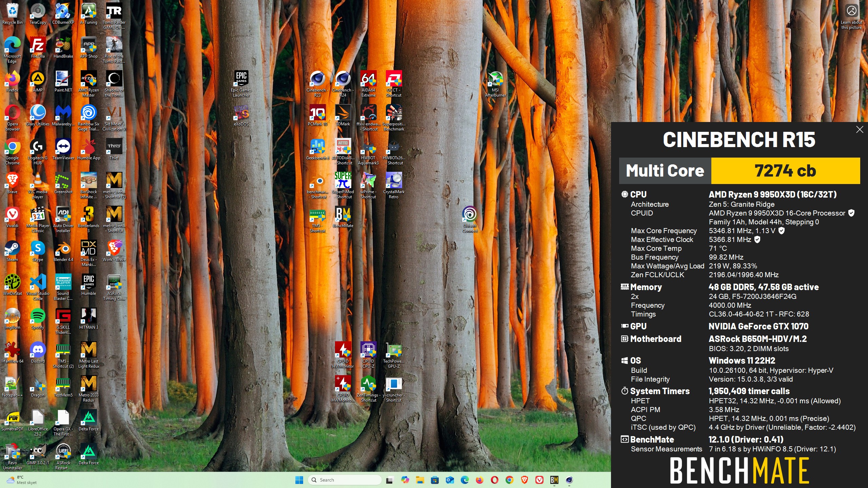Launch MSI Afterburner icon

pyautogui.click(x=495, y=84)
